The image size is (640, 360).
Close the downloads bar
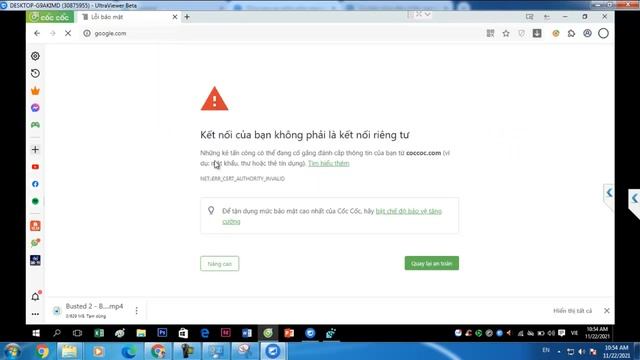[x=607, y=311]
